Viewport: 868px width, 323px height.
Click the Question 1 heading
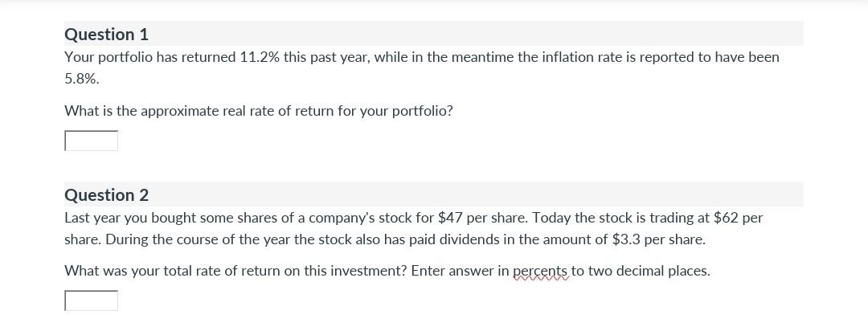[x=106, y=35]
